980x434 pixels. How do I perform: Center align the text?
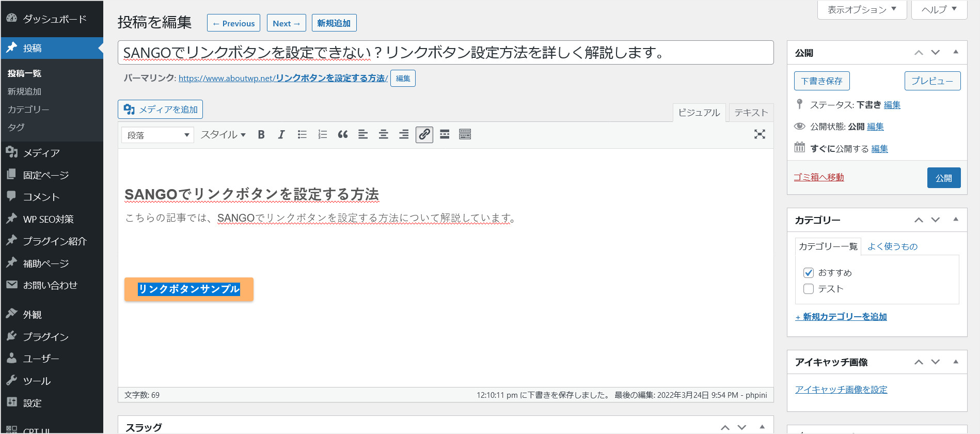384,135
